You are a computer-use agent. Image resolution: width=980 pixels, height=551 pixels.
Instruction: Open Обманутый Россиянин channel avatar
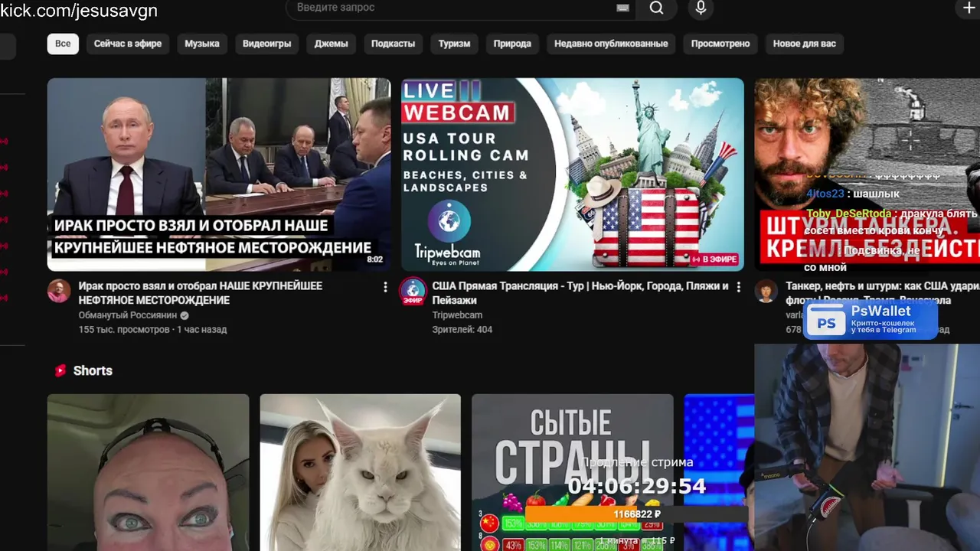[x=59, y=291]
